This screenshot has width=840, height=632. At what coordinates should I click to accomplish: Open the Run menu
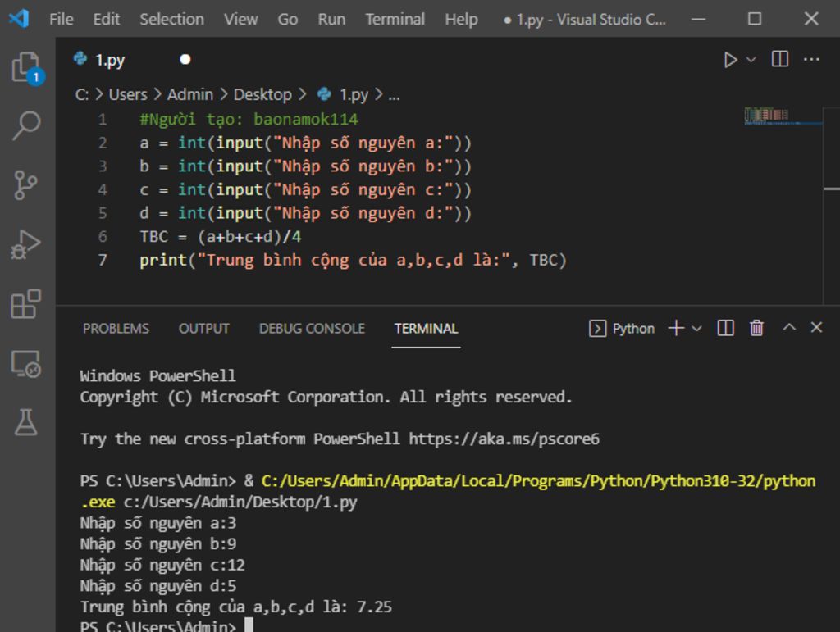(x=331, y=20)
